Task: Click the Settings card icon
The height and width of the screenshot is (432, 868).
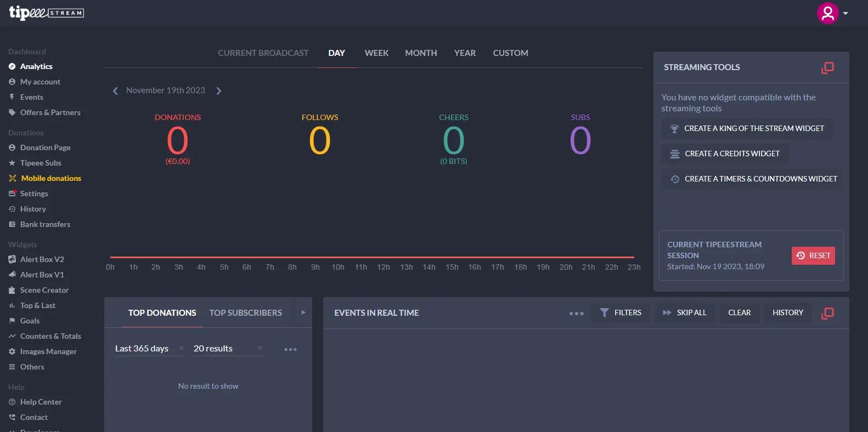Action: tap(13, 194)
